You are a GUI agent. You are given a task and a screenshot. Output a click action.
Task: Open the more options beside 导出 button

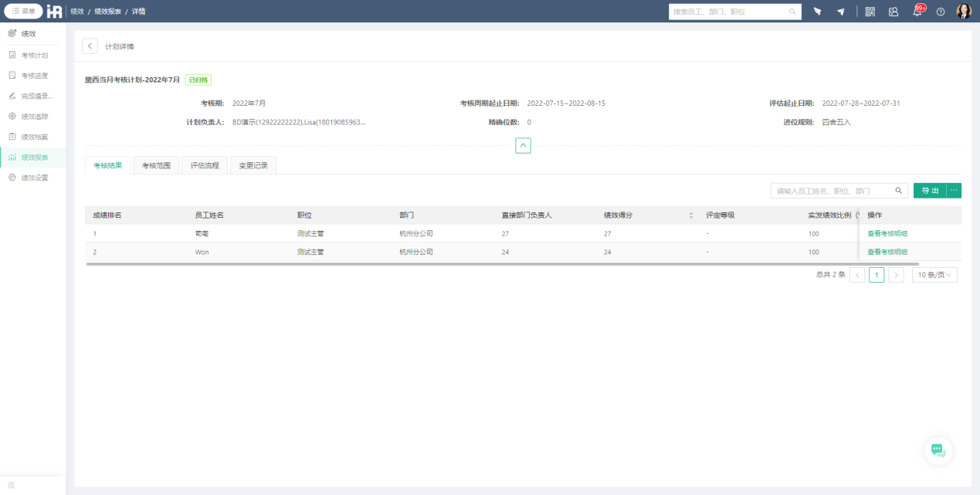click(x=954, y=191)
